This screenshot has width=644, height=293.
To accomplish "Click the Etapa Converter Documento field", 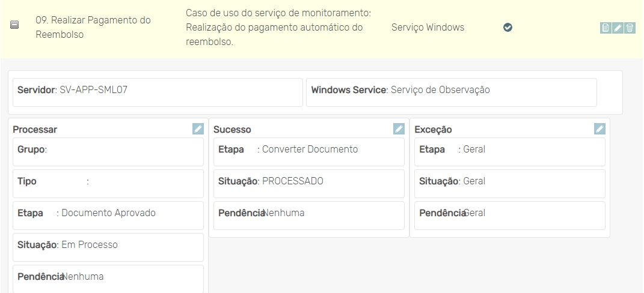I will (x=309, y=151).
